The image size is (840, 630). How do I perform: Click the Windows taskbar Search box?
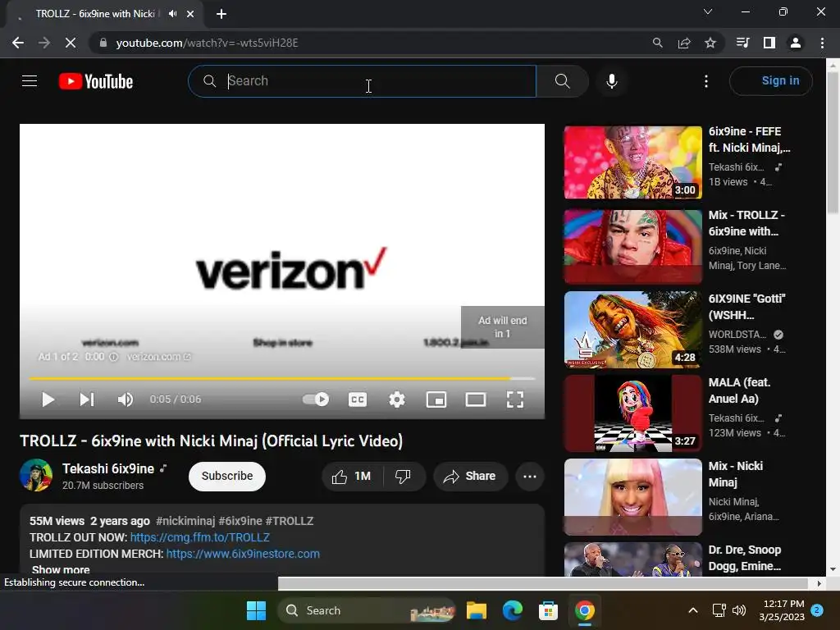click(x=367, y=610)
